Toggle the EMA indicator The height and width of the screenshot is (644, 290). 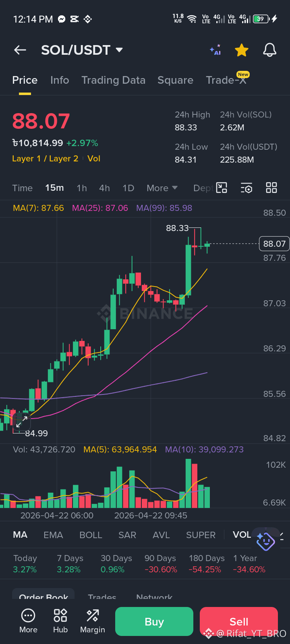click(x=53, y=535)
